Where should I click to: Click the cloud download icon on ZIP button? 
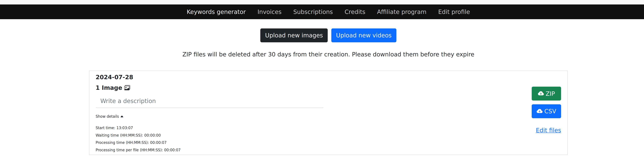[x=541, y=93]
